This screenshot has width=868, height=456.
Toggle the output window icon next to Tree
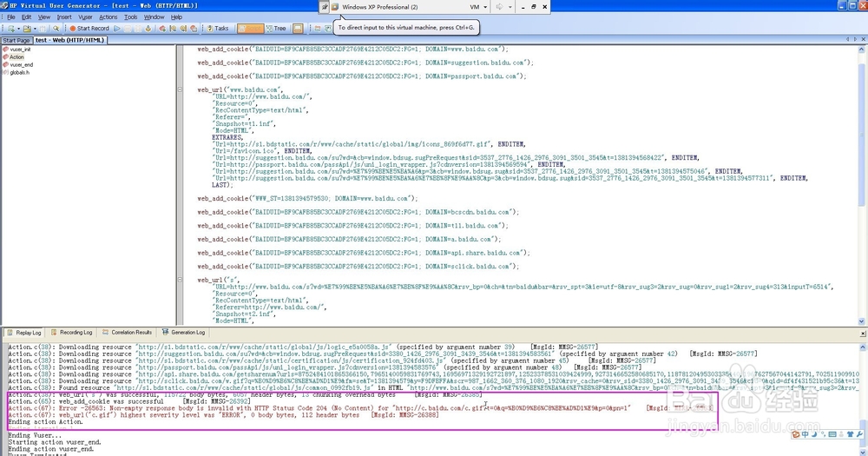(x=297, y=29)
